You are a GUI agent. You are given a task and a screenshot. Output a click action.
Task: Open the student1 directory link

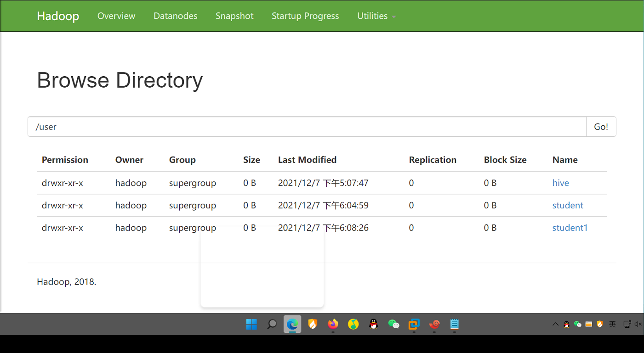(570, 228)
